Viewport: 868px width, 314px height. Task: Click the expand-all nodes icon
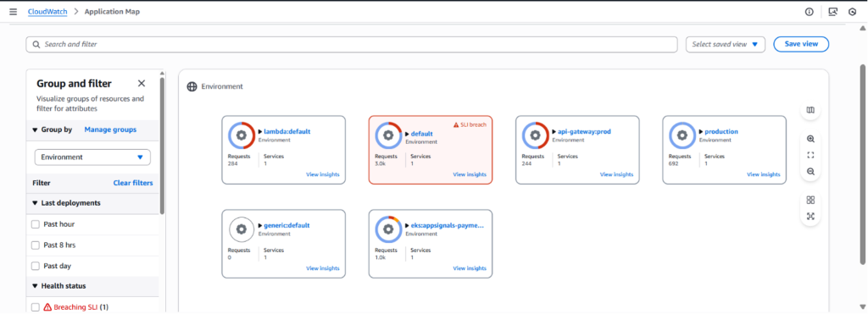810,216
